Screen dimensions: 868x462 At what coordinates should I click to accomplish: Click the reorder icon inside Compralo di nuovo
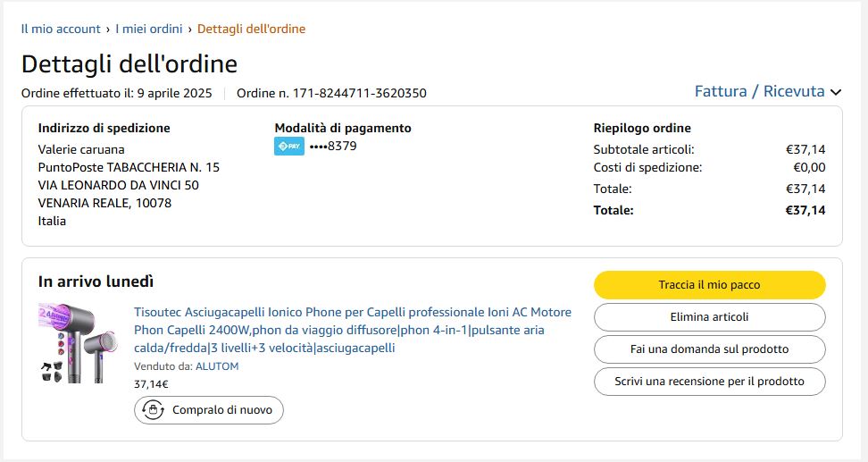tap(153, 410)
